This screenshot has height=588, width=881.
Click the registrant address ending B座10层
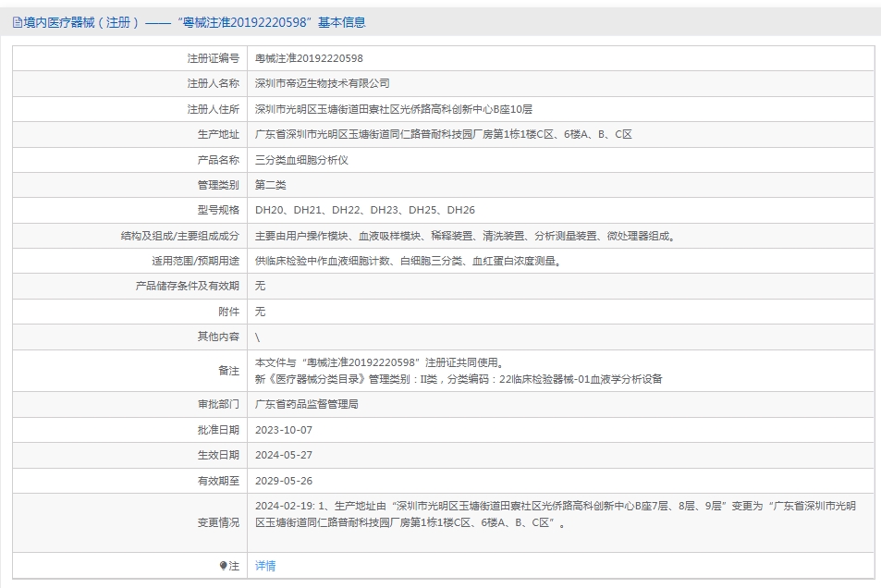tap(394, 109)
